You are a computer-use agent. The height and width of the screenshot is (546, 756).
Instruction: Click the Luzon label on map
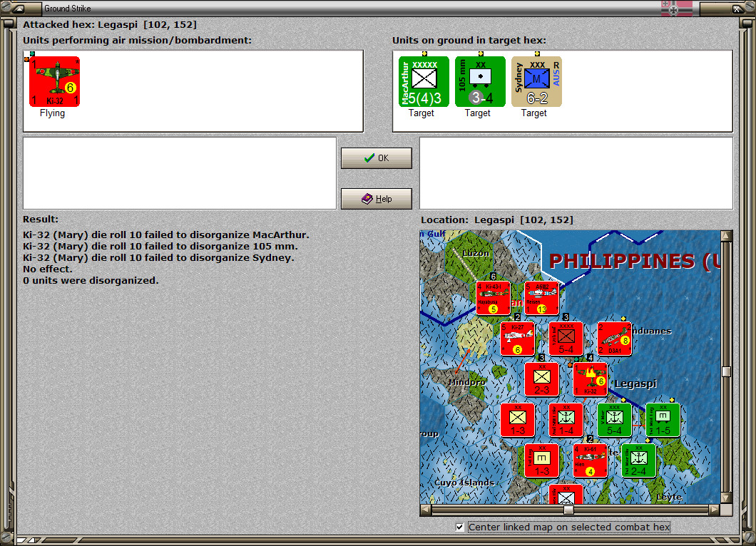pos(476,253)
